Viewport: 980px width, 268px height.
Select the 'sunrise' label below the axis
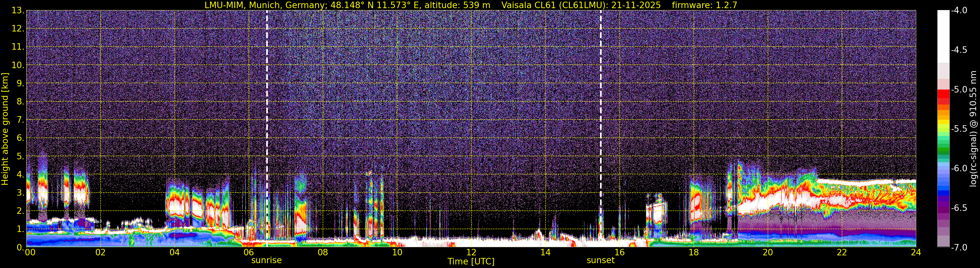point(266,261)
